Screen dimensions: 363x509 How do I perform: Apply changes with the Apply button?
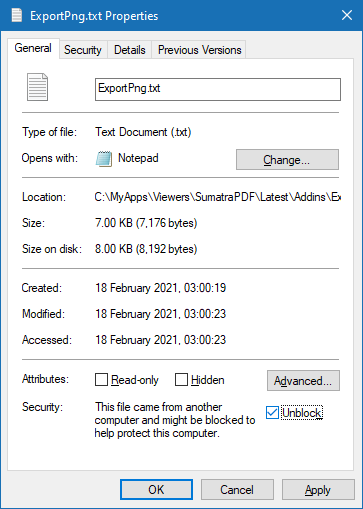[318, 490]
